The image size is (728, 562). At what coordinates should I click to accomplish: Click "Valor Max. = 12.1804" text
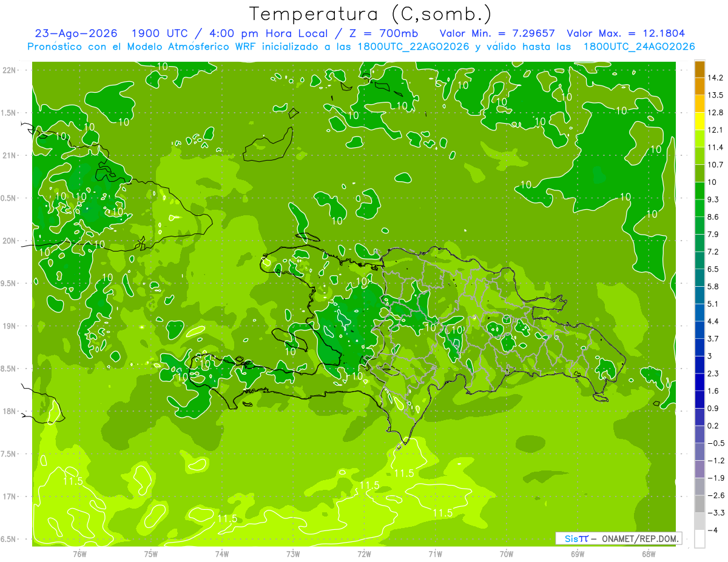click(x=626, y=33)
